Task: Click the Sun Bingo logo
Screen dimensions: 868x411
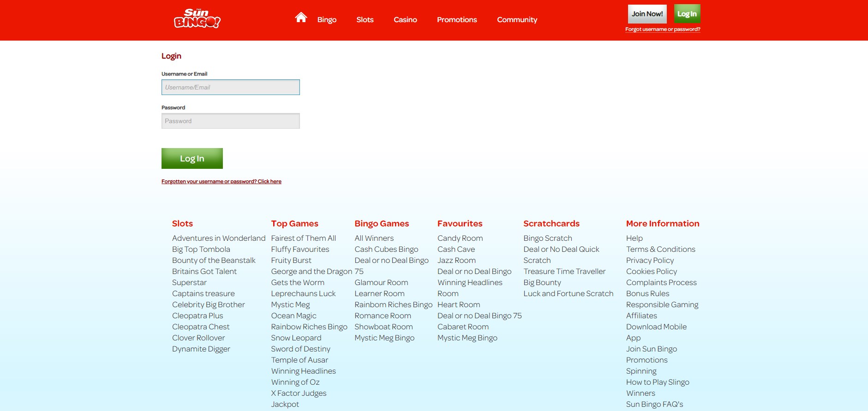Action: click(x=197, y=19)
